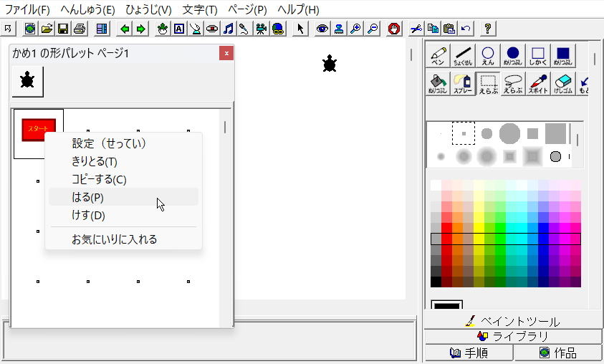Stop everything with the red hand icon
This screenshot has height=364, width=604.
pyautogui.click(x=393, y=29)
